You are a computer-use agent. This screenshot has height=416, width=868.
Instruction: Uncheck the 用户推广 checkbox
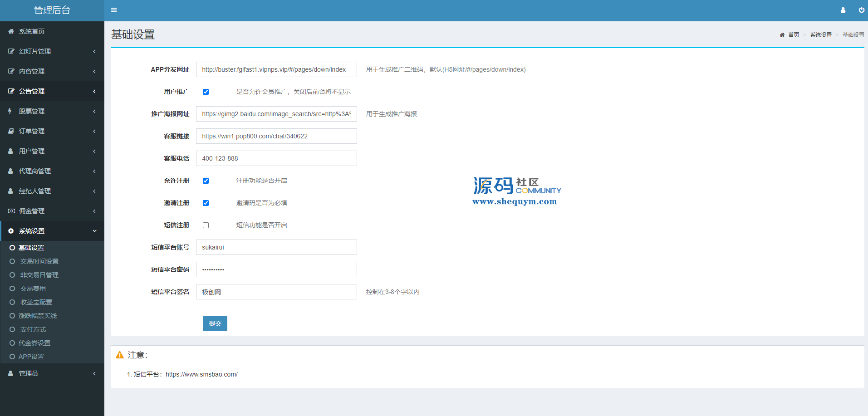[206, 92]
